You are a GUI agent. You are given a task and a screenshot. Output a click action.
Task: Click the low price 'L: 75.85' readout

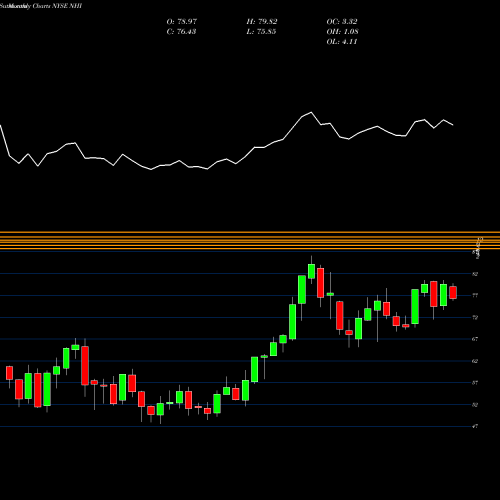pos(261,32)
